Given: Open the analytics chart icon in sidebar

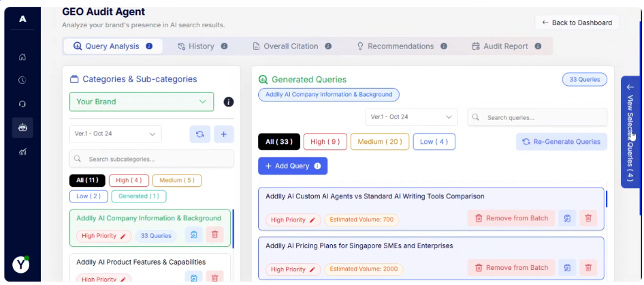Looking at the screenshot, I should click(22, 152).
